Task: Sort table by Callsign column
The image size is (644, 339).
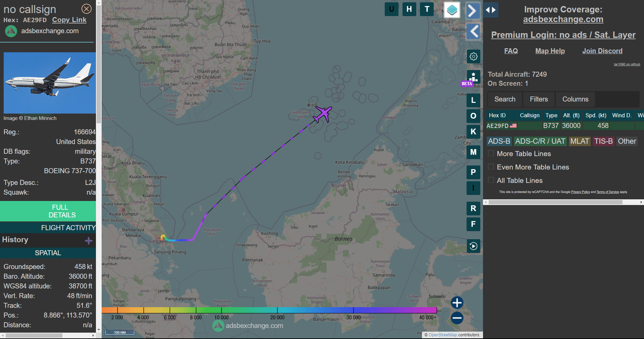Action: click(530, 115)
